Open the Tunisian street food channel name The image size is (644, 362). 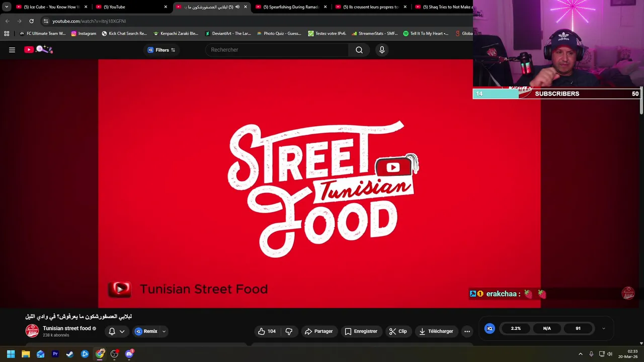(x=66, y=328)
